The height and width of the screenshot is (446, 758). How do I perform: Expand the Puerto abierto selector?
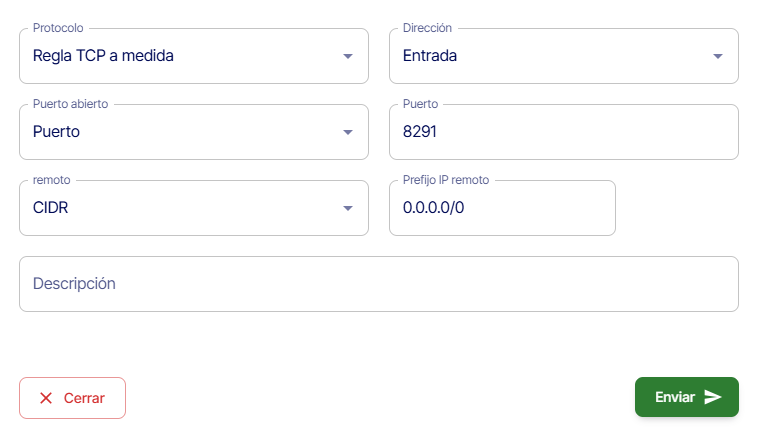pyautogui.click(x=180, y=132)
